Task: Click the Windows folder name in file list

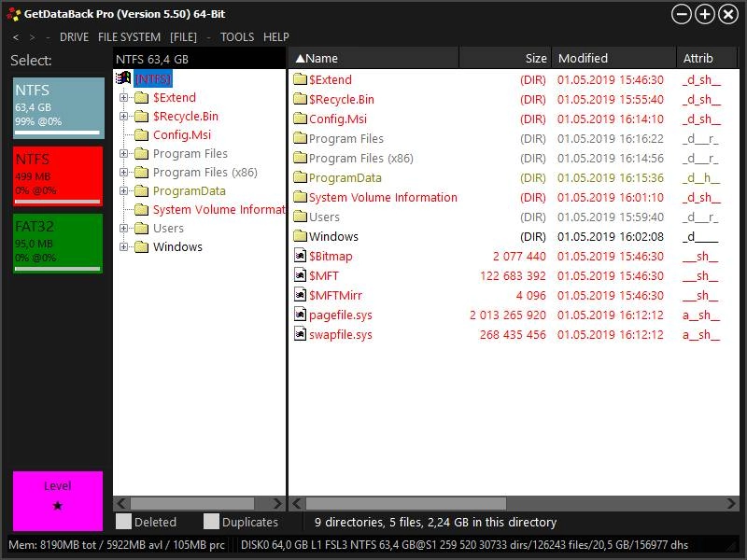Action: pos(333,236)
